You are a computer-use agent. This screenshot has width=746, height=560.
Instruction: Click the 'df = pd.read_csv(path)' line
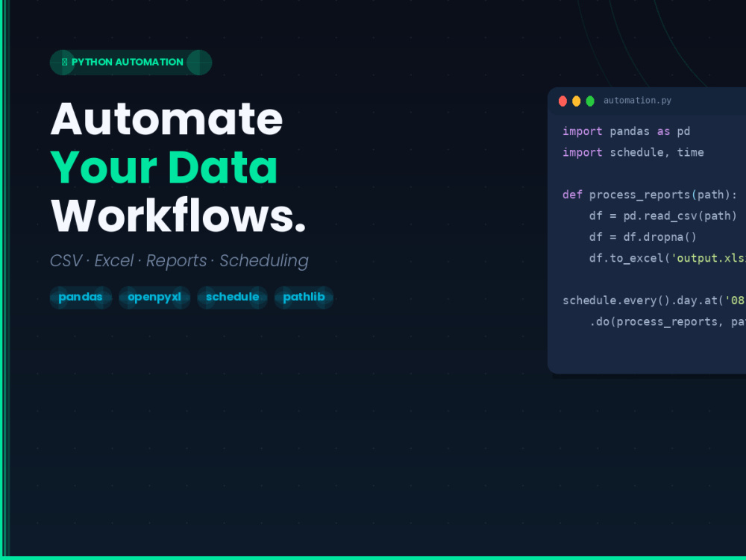(662, 215)
